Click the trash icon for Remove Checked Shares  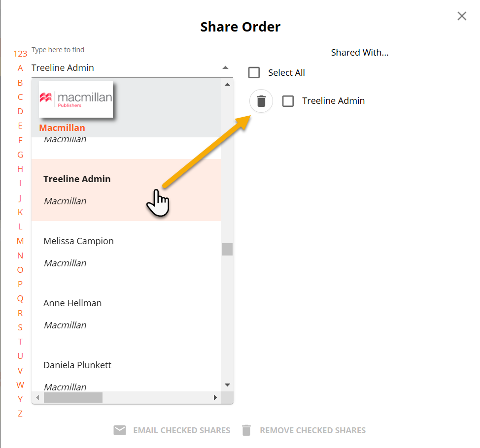pos(246,430)
